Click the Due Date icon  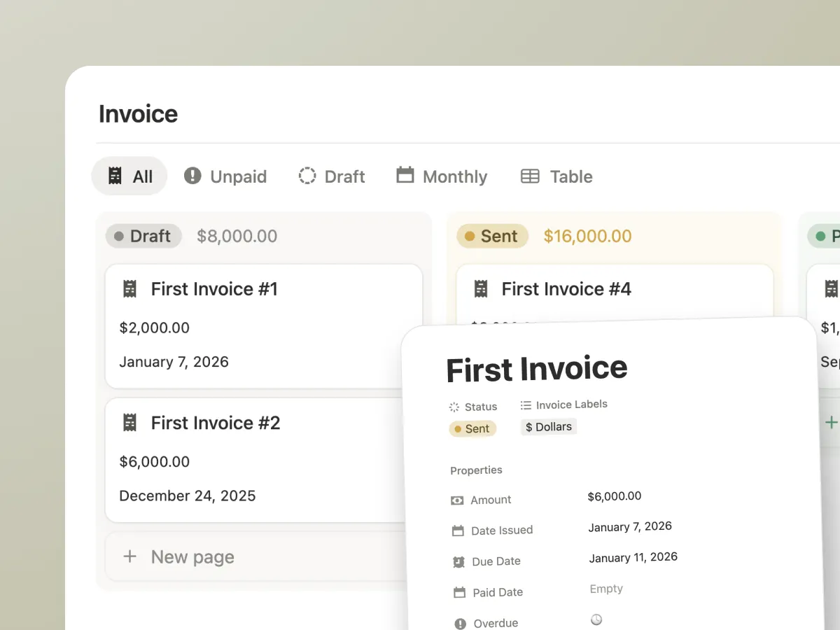(458, 562)
